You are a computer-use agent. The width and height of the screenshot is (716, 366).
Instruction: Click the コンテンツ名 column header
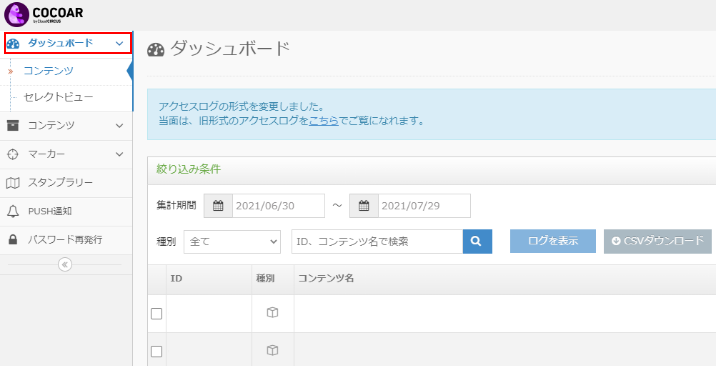coord(326,278)
